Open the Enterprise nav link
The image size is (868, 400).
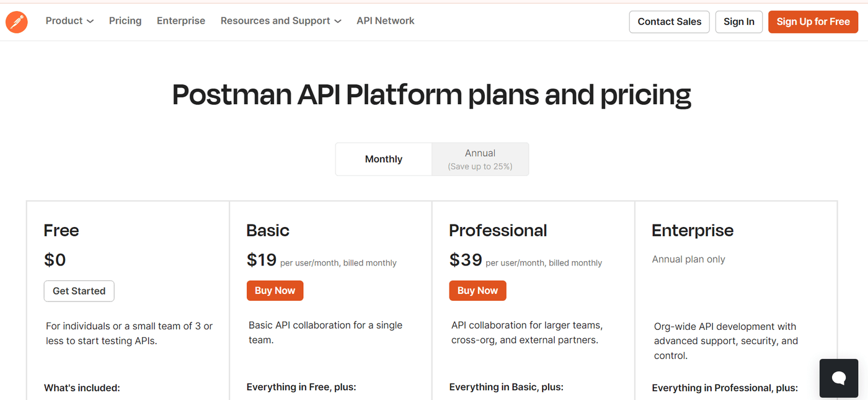181,20
